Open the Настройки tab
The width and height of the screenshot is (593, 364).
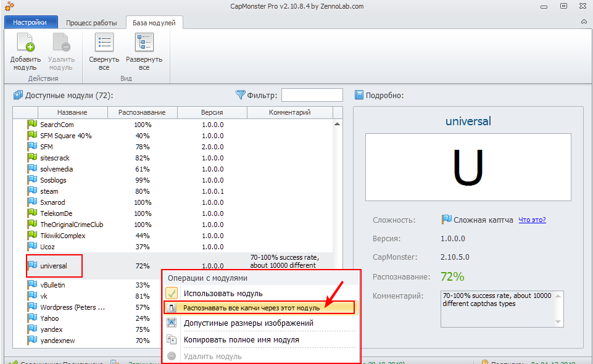(x=30, y=22)
